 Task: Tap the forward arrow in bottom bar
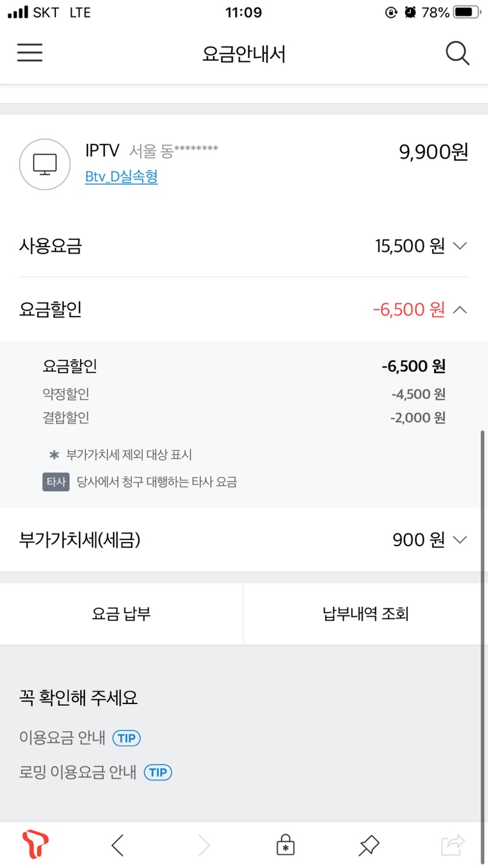point(204,846)
